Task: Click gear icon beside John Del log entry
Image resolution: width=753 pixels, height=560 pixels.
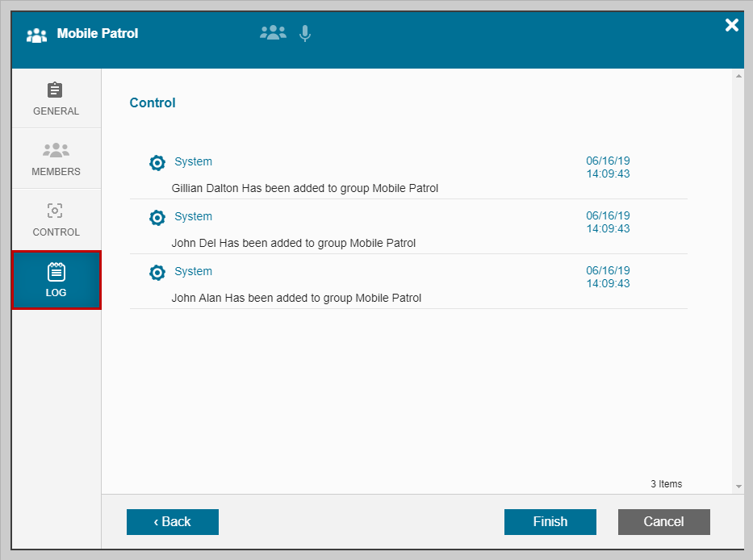Action: click(x=157, y=218)
